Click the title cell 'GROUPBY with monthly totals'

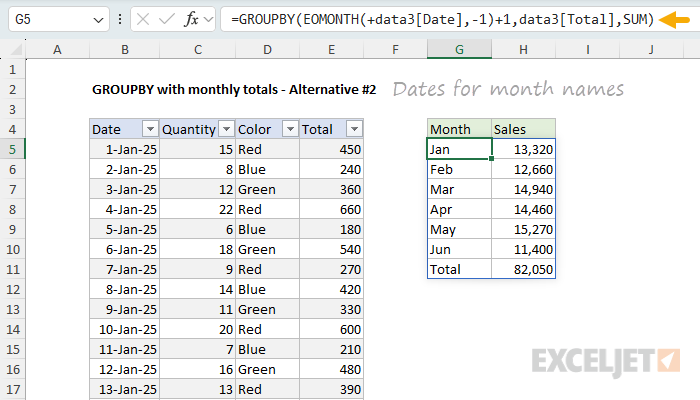pyautogui.click(x=234, y=89)
